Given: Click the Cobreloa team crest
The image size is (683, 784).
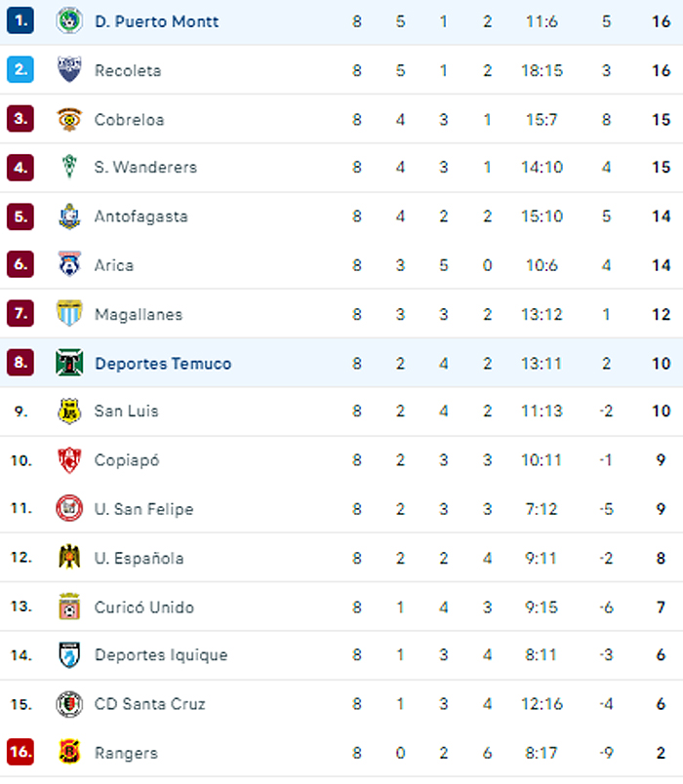Looking at the screenshot, I should click(70, 119).
